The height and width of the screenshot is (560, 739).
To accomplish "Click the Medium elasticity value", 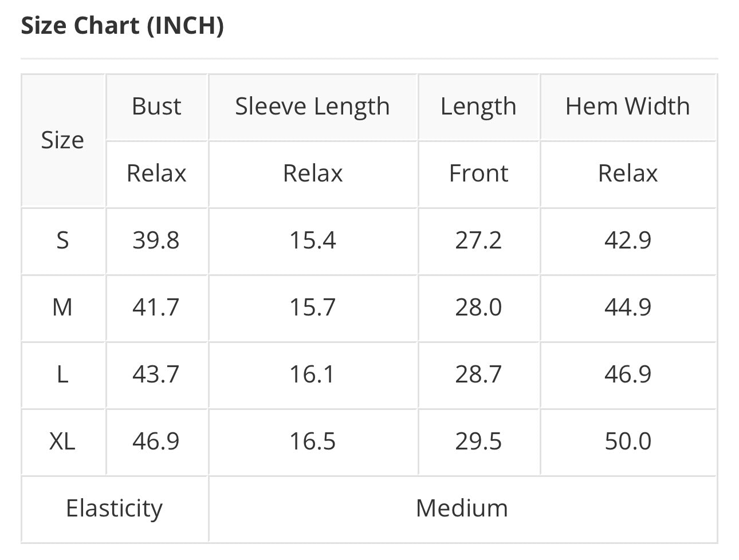I will pos(462,508).
